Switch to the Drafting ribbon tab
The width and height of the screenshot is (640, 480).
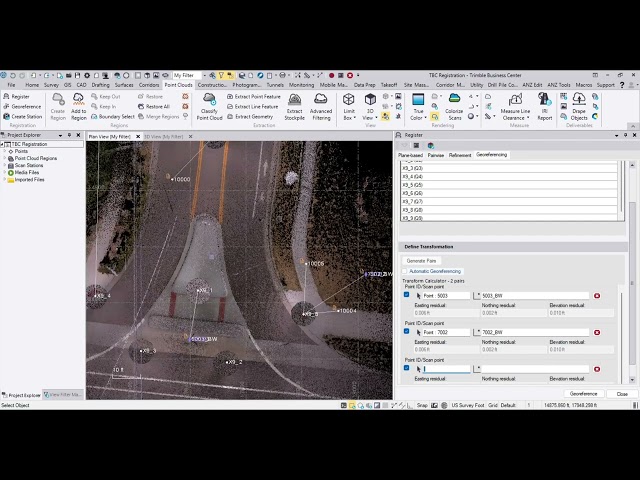[x=100, y=85]
